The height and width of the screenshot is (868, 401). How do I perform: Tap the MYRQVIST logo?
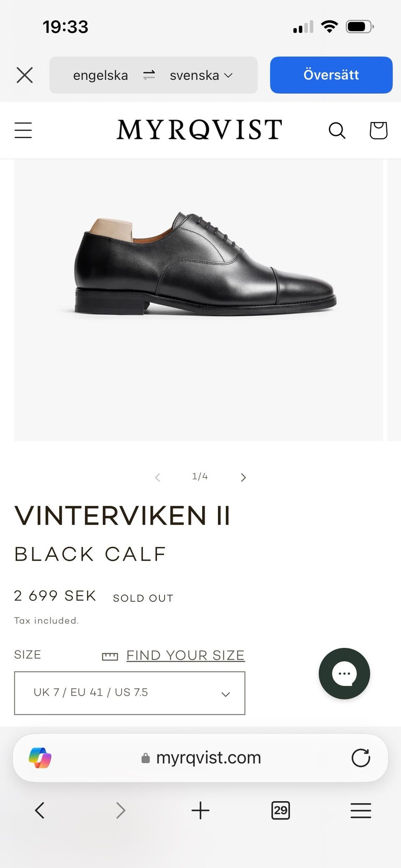tap(199, 129)
